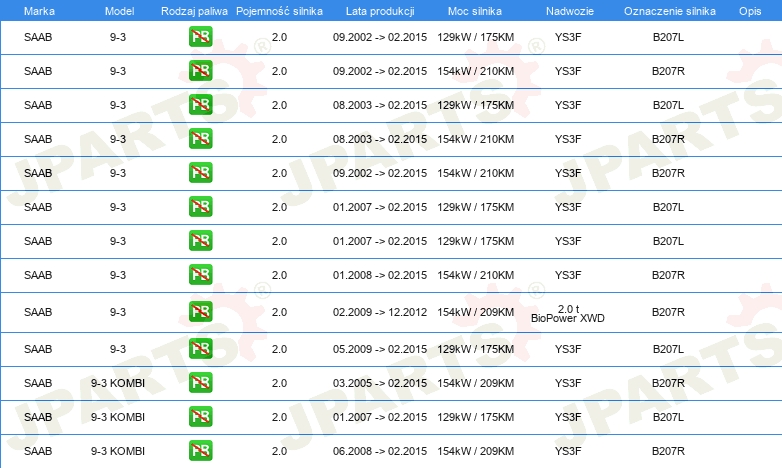
Task: Click '9-3 KOMBI' in the 129kW KOMBI row
Action: [118, 417]
